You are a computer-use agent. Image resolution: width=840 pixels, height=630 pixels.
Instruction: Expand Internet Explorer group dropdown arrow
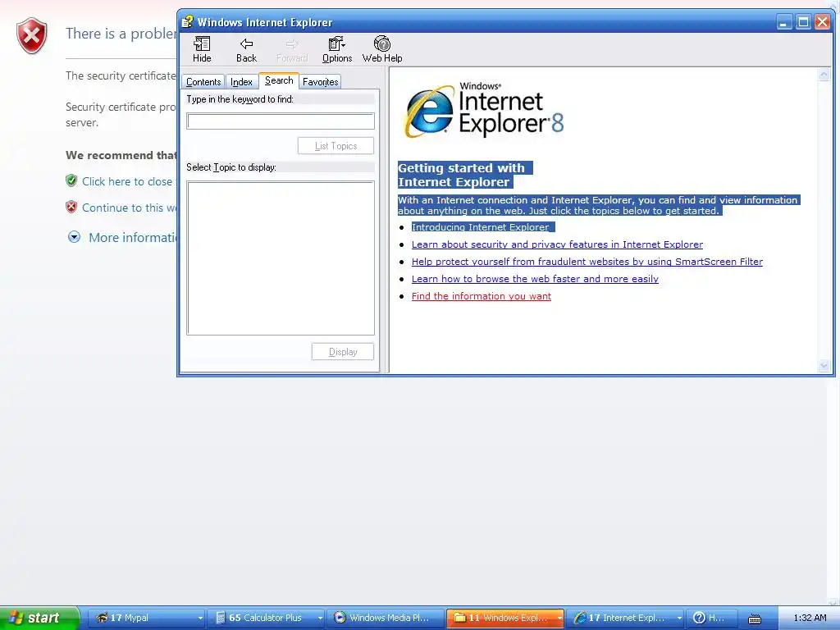tap(679, 618)
